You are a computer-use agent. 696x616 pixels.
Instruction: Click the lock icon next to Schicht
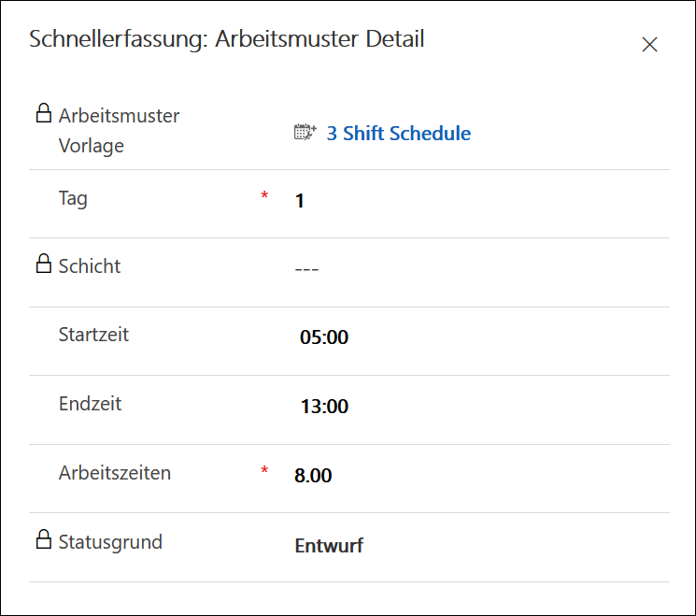(x=44, y=264)
